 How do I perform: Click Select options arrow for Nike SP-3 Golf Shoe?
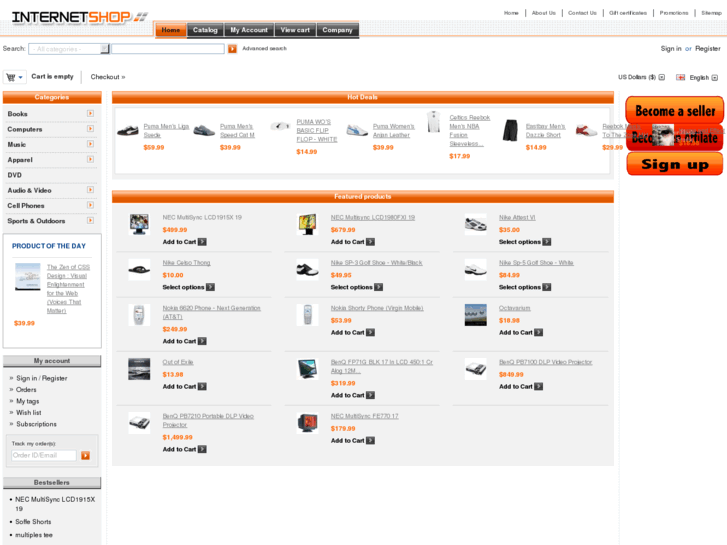click(x=379, y=287)
